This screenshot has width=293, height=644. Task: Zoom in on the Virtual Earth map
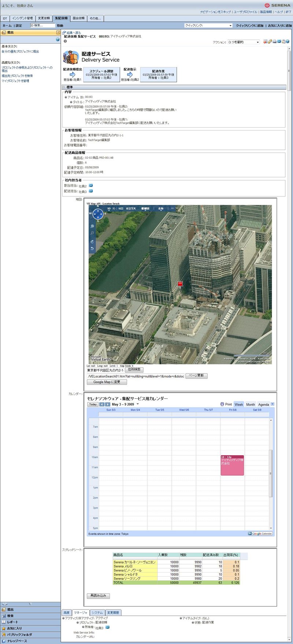(x=92, y=226)
